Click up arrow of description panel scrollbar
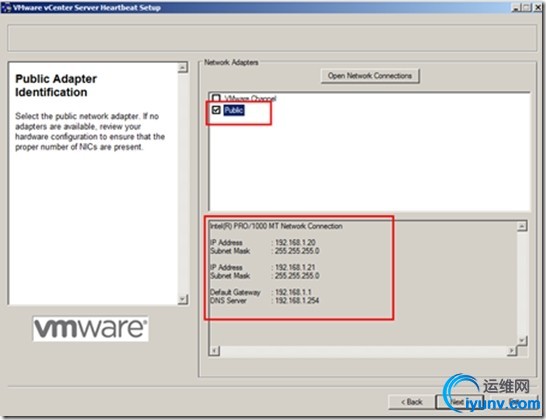 click(183, 68)
